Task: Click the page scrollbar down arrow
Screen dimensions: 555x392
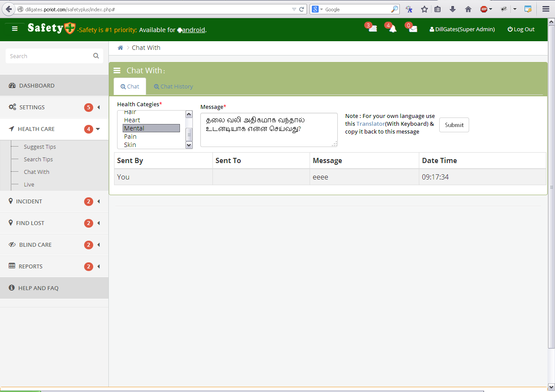Action: pyautogui.click(x=551, y=387)
